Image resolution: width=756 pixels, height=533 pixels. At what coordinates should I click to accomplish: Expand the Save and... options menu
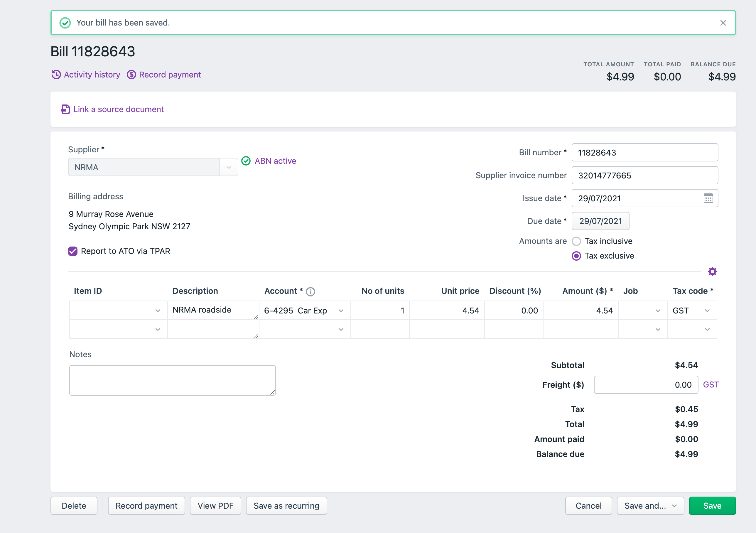pyautogui.click(x=674, y=506)
